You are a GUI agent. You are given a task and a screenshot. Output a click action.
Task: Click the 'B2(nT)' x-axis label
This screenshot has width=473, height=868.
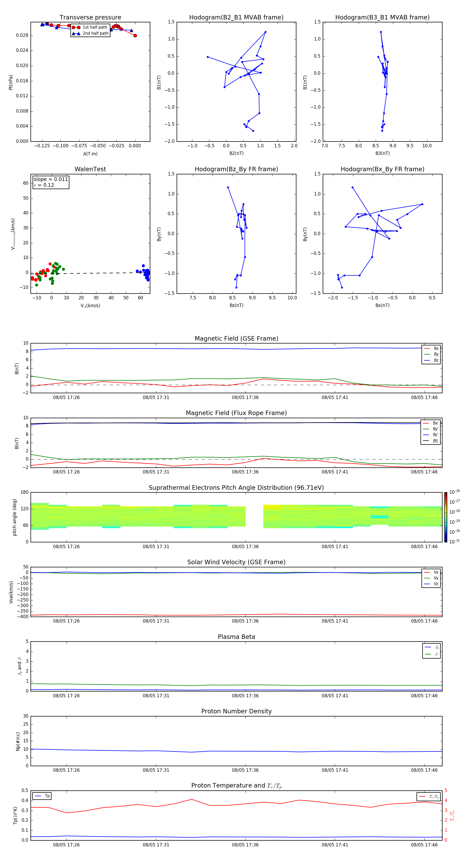click(x=236, y=153)
